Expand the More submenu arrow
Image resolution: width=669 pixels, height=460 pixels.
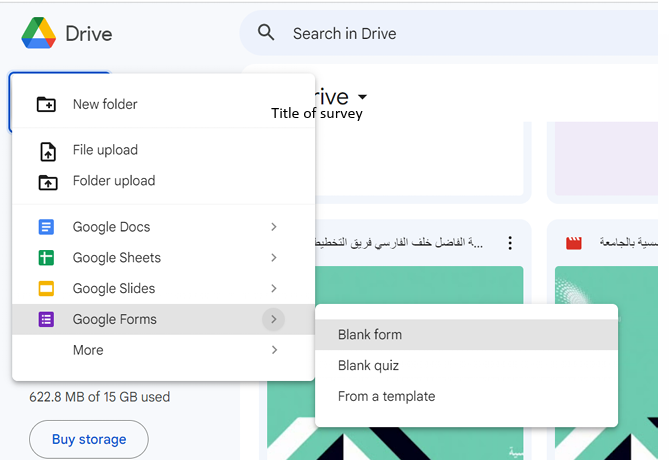(274, 350)
